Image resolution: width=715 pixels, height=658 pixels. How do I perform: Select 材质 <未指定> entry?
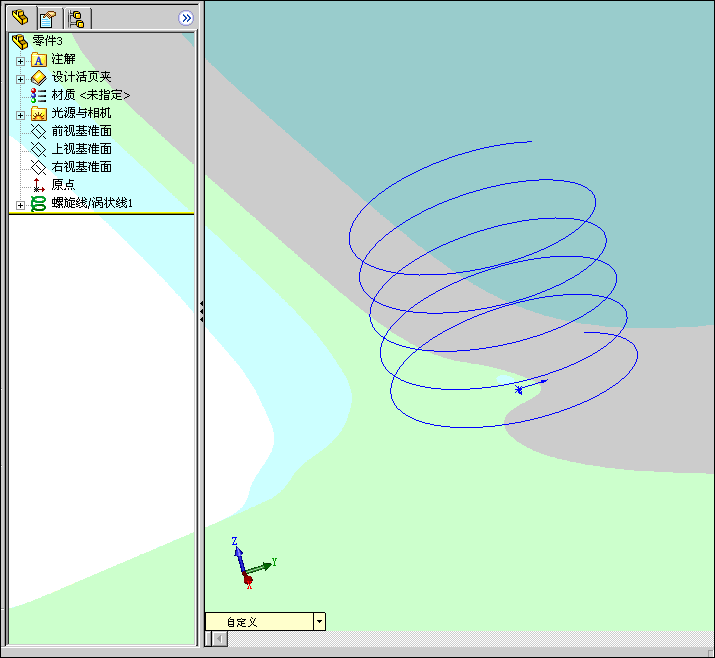[x=91, y=95]
